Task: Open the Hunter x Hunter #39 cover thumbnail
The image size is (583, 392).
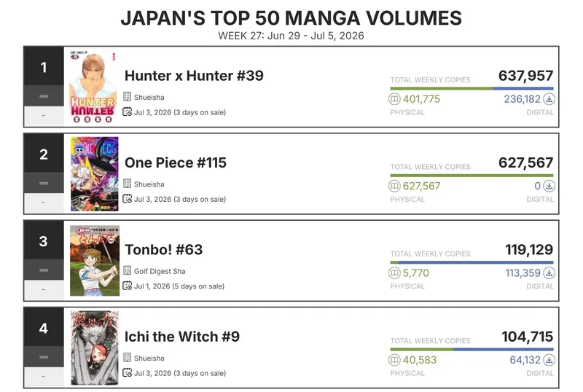Action: 95,87
